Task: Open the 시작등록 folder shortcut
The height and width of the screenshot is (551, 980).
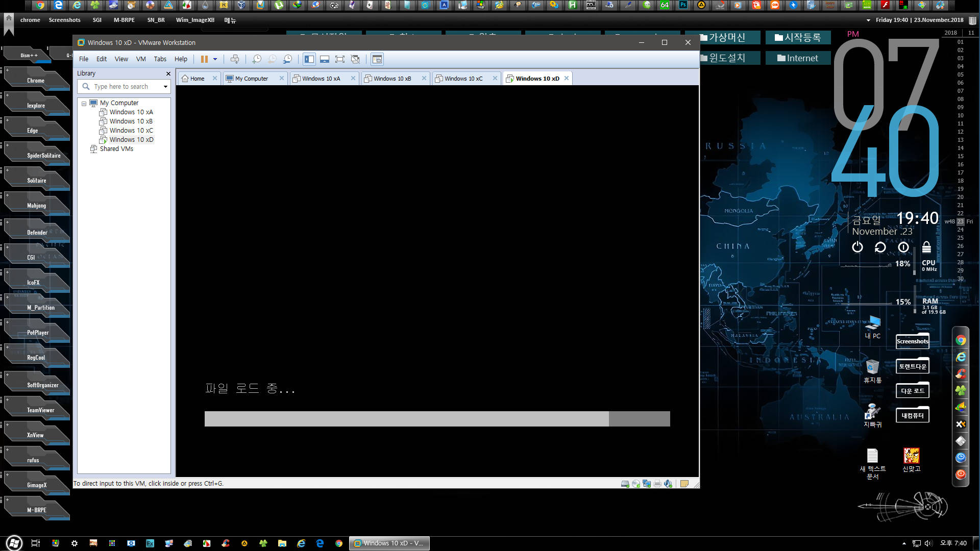Action: tap(798, 37)
